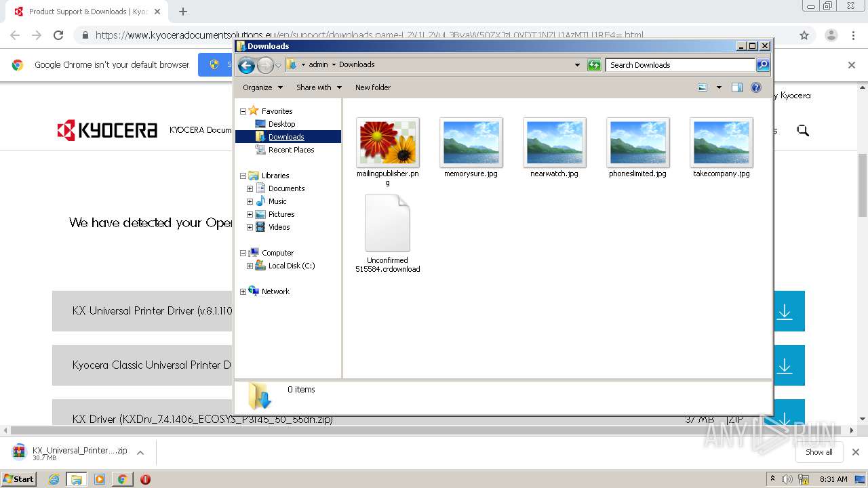Close the Chrome downloads shelf

pyautogui.click(x=856, y=452)
